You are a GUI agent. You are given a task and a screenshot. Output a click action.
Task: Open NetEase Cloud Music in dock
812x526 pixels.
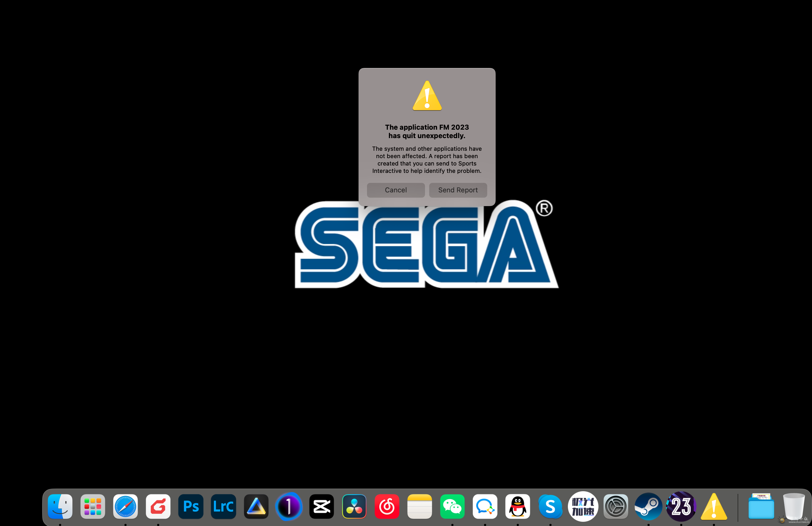387,506
